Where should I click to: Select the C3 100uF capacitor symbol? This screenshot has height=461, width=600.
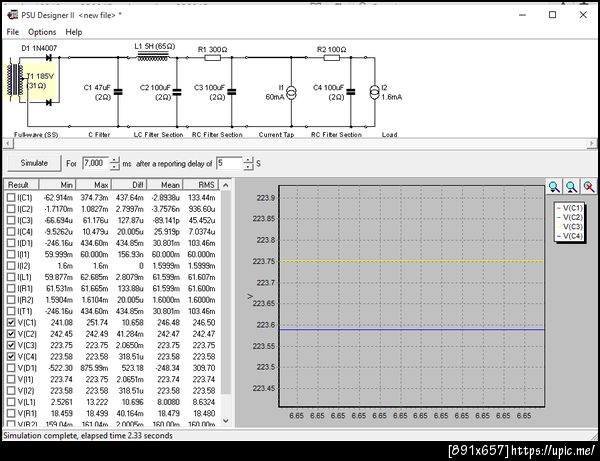[232, 92]
